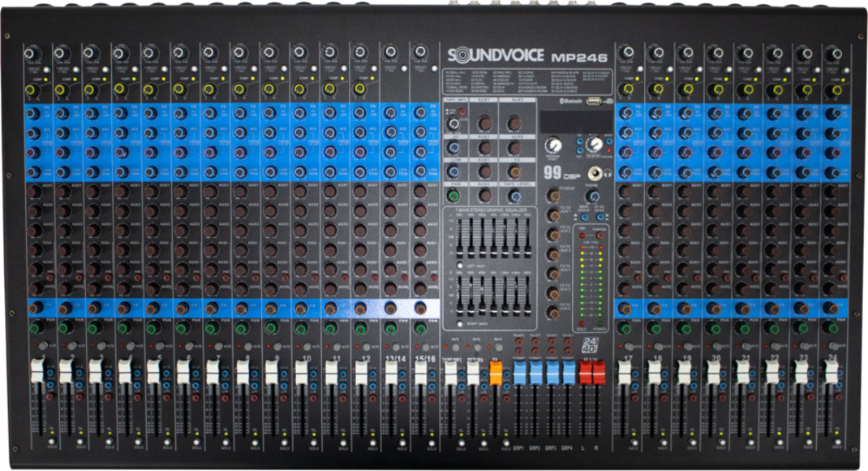The width and height of the screenshot is (868, 471).
Task: Click the PHONE level knob
Action: pos(594,196)
